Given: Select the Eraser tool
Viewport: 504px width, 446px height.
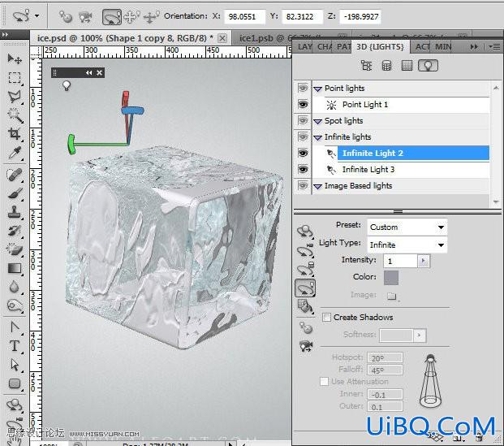Looking at the screenshot, I should pyautogui.click(x=15, y=249).
